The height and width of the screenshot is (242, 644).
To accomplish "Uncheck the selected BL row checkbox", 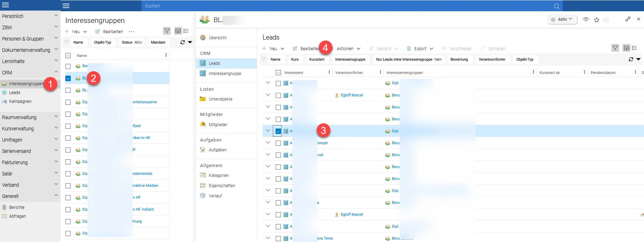I will click(68, 78).
